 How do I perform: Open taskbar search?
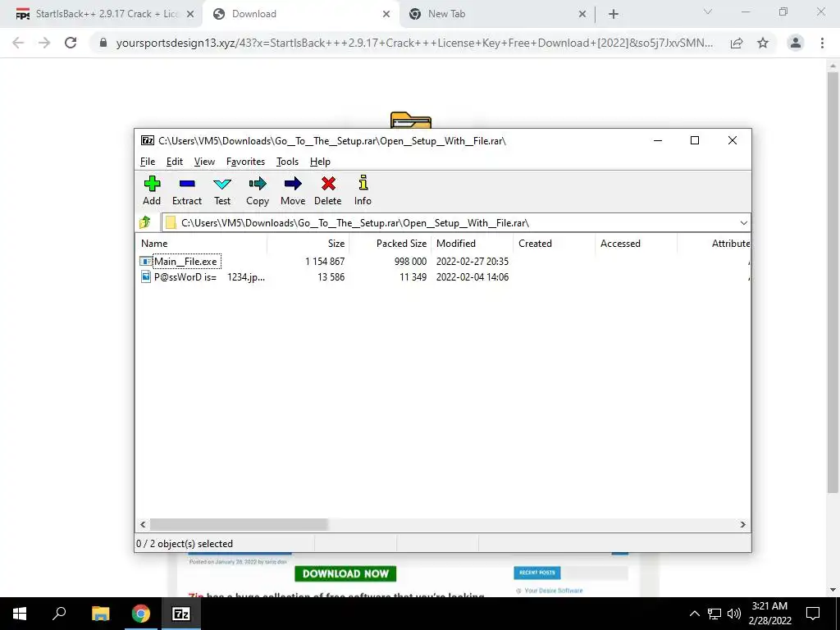coord(59,614)
